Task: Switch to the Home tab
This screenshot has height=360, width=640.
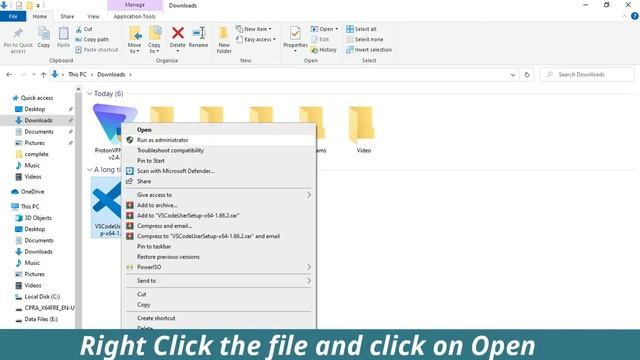Action: [40, 16]
